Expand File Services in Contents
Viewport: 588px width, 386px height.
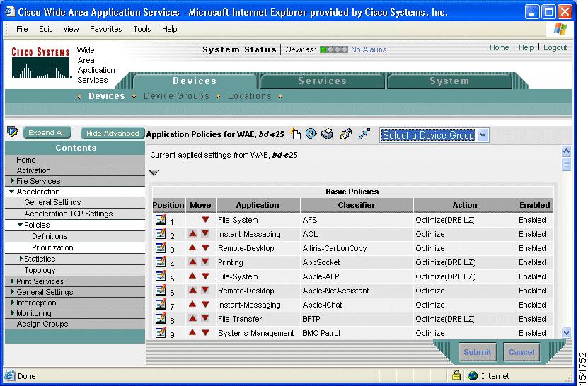(x=12, y=181)
